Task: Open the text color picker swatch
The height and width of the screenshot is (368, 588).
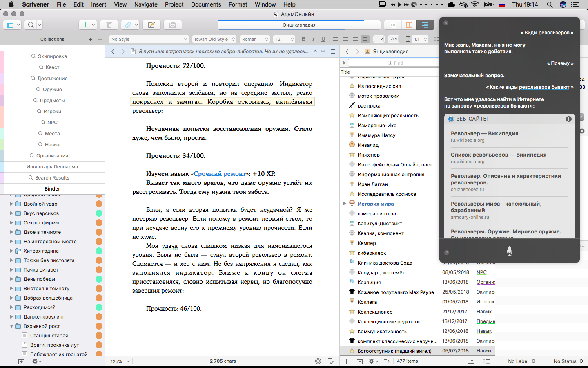Action: pyautogui.click(x=379, y=39)
